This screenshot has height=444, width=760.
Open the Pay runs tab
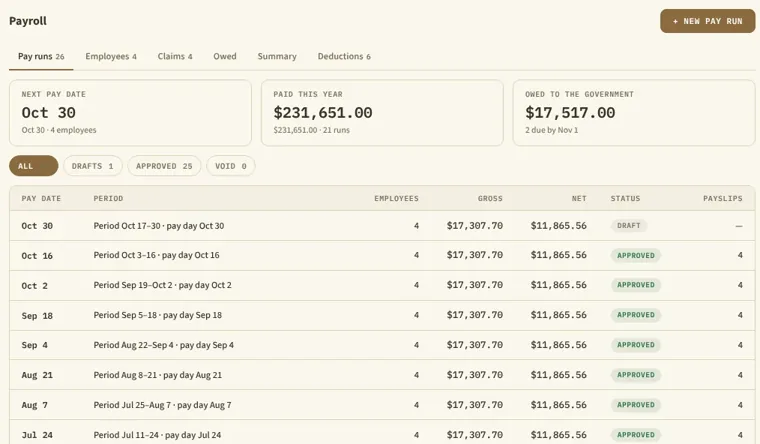click(41, 57)
